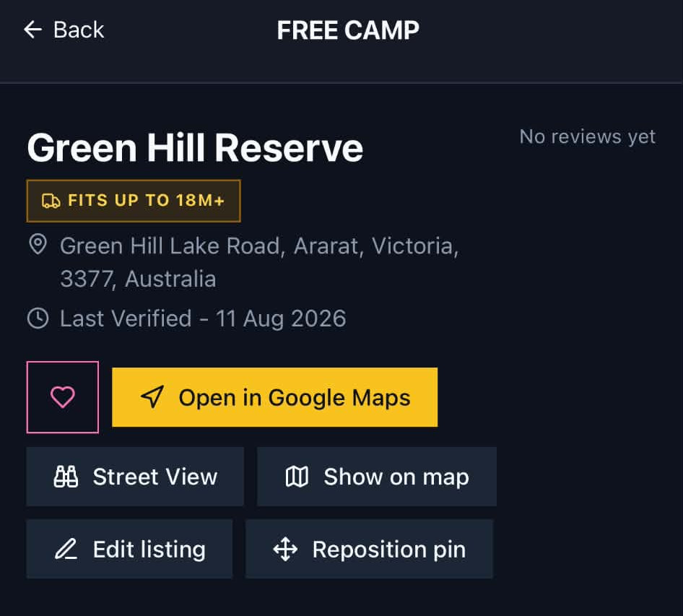Click the binoculars Street View icon

tap(66, 477)
